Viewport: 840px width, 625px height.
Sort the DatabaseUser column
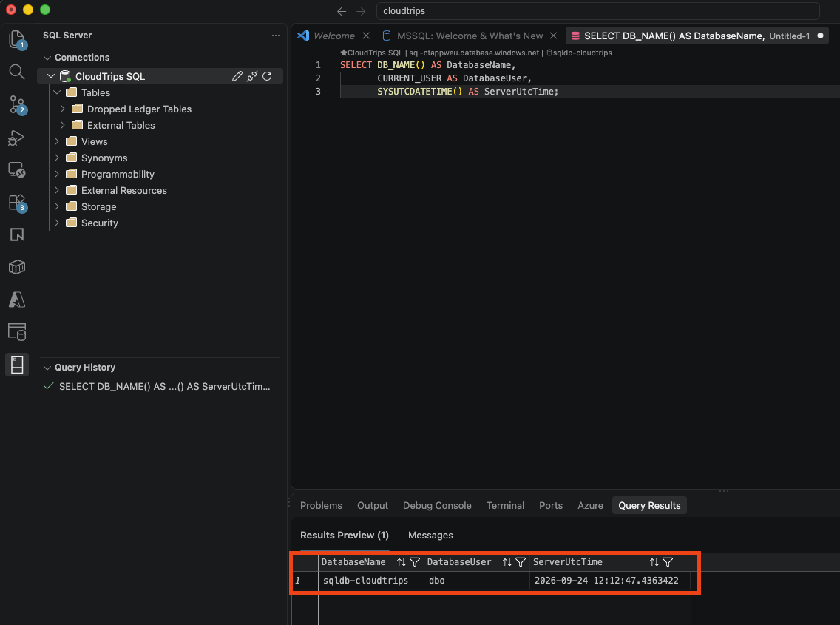point(507,562)
